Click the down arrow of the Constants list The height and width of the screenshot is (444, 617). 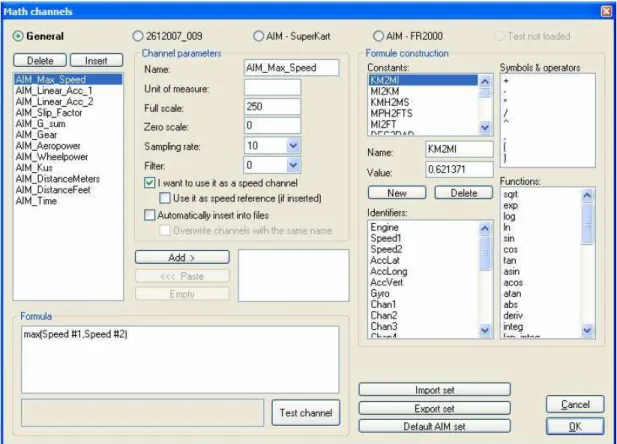click(485, 128)
